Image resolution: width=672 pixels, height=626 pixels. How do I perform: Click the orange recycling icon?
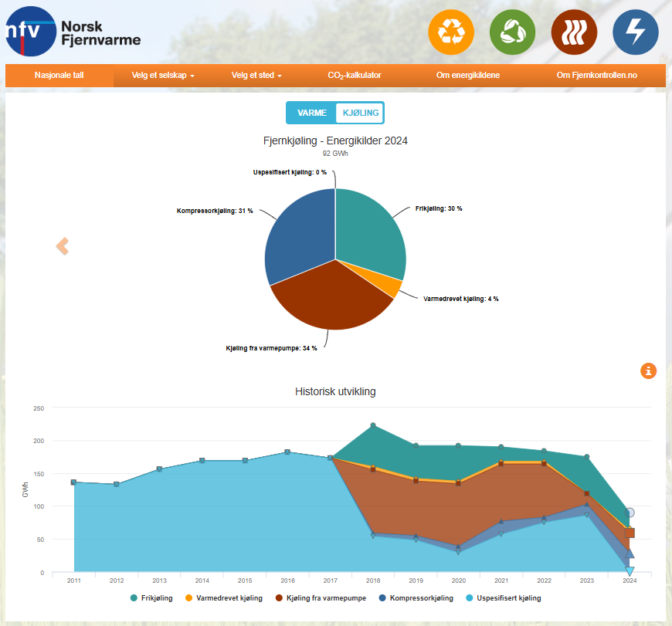[451, 32]
